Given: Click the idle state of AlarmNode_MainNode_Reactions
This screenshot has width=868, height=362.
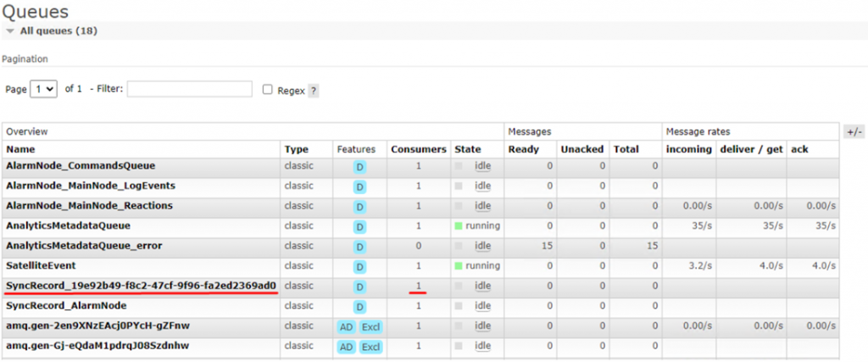Looking at the screenshot, I should tap(482, 206).
